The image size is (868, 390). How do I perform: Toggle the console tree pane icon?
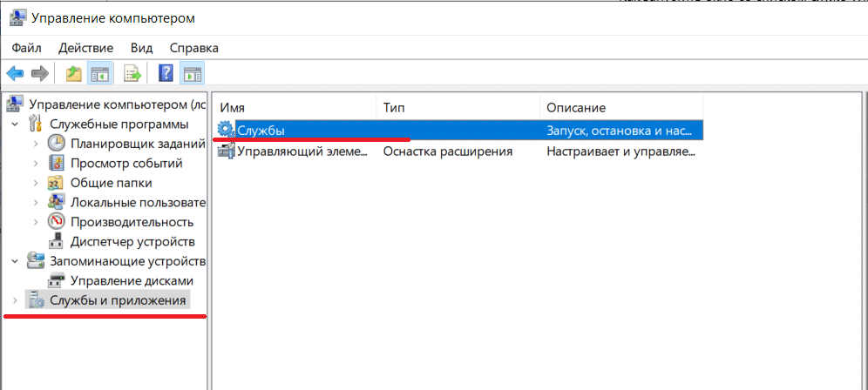click(100, 74)
